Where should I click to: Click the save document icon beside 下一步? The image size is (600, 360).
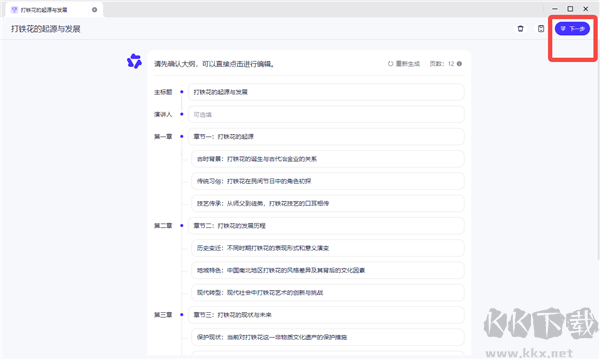tap(541, 29)
